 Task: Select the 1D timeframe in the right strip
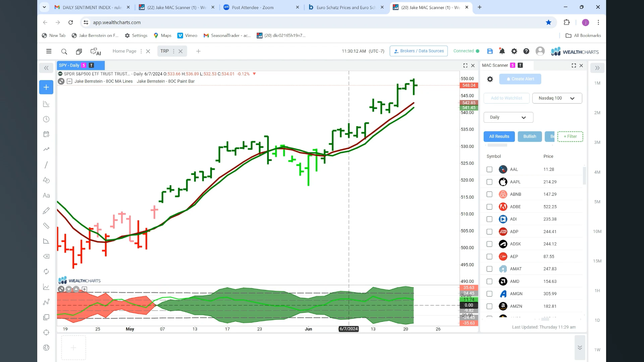coord(597,320)
